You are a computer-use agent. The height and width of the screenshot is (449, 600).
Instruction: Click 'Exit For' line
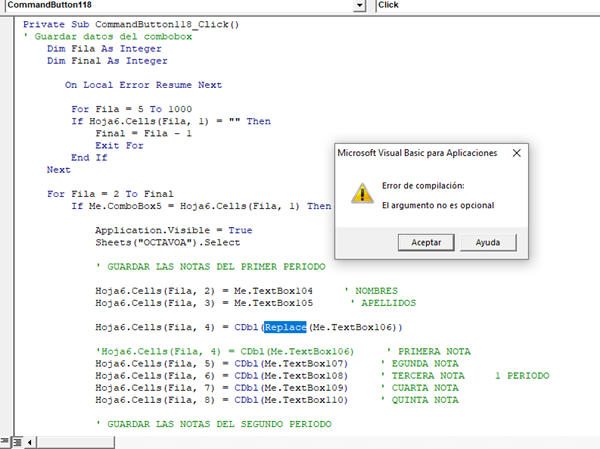pos(119,146)
